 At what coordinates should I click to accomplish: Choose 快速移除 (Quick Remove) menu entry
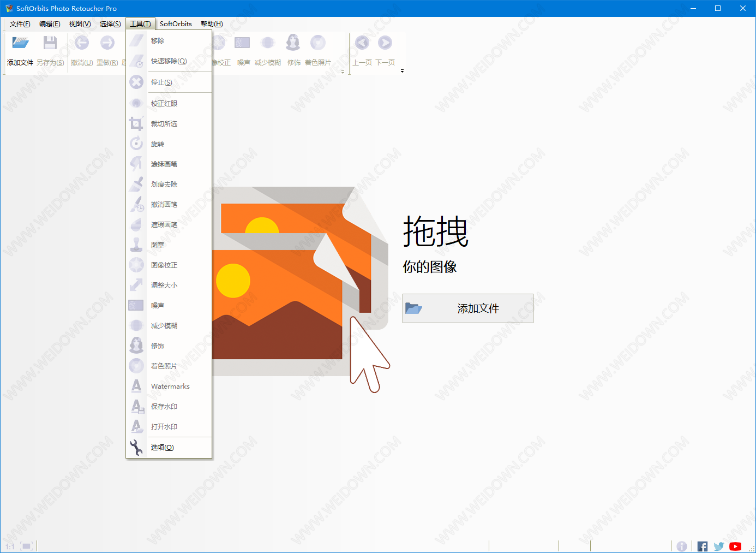coord(169,61)
